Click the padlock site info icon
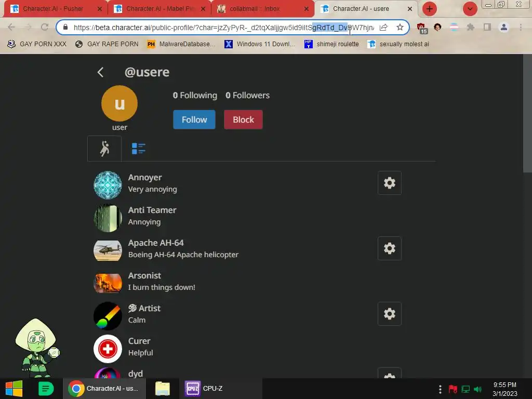The height and width of the screenshot is (399, 532). coord(65,27)
